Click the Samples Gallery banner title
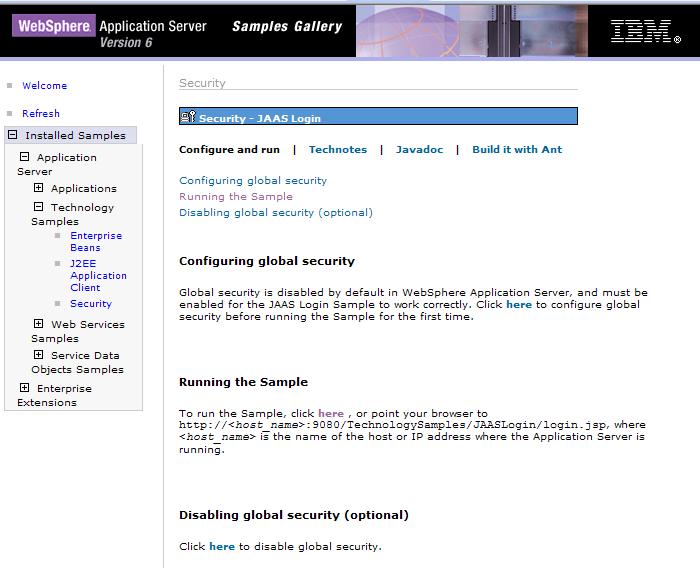This screenshot has height=568, width=700. (287, 26)
